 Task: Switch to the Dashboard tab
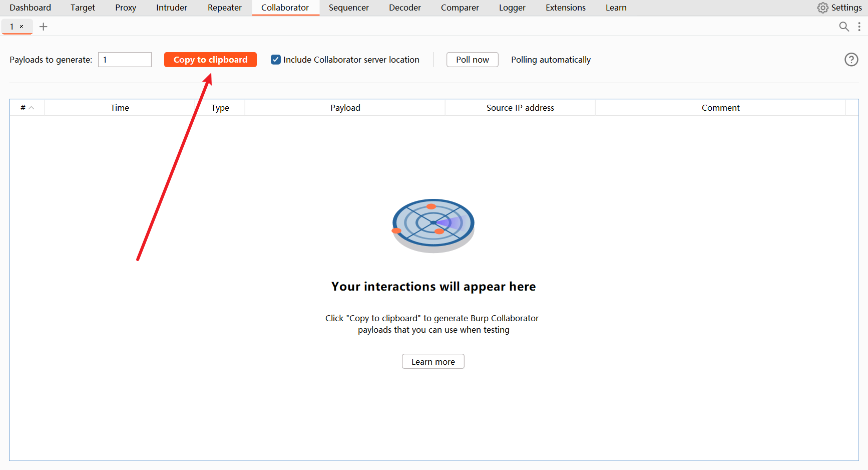tap(30, 8)
